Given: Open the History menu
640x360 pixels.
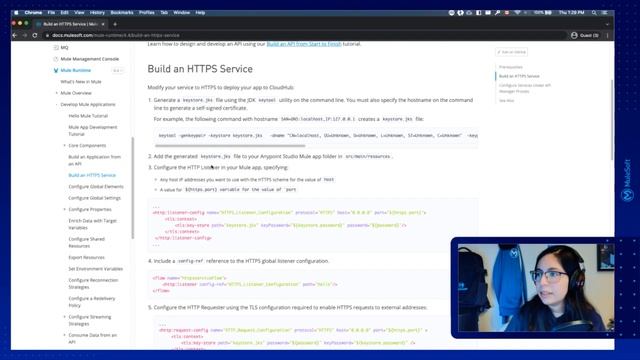Looking at the screenshot, I should point(97,13).
